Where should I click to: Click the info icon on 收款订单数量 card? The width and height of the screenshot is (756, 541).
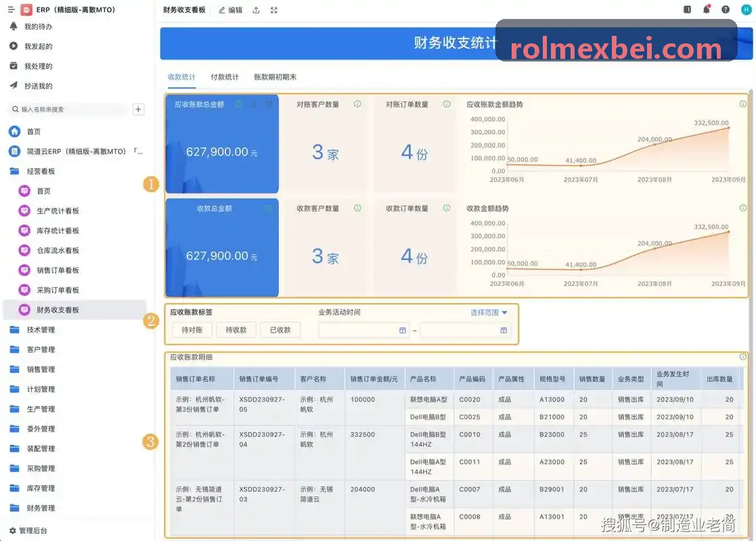(447, 208)
